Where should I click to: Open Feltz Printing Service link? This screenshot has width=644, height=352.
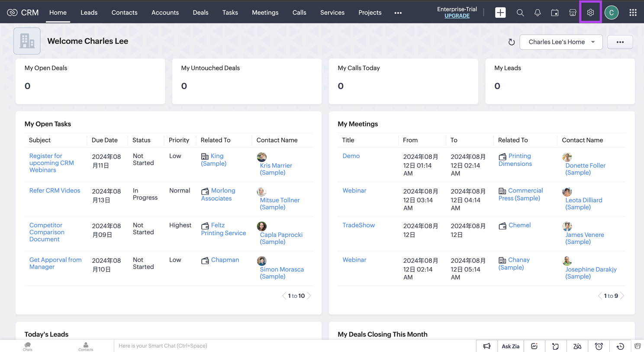(223, 229)
